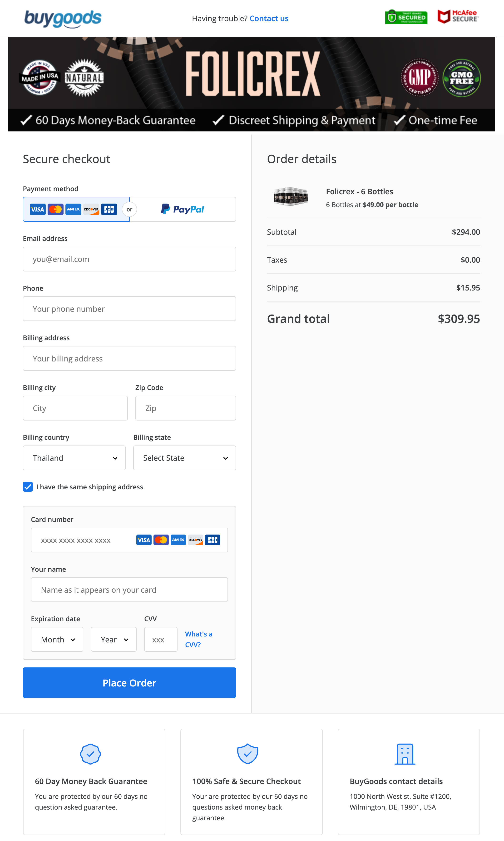Click the GMP Certified badge
The width and height of the screenshot is (504, 841).
click(x=420, y=78)
